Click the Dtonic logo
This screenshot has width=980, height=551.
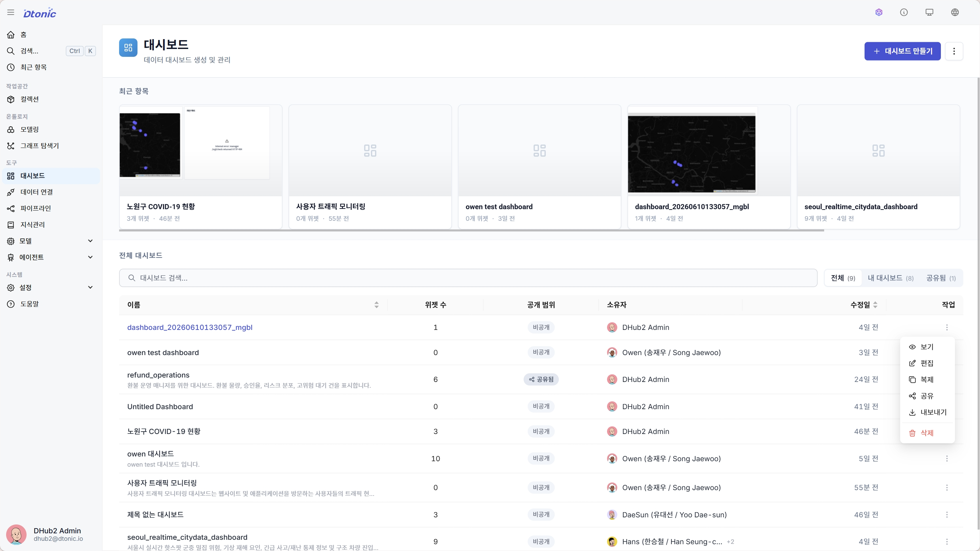coord(39,13)
